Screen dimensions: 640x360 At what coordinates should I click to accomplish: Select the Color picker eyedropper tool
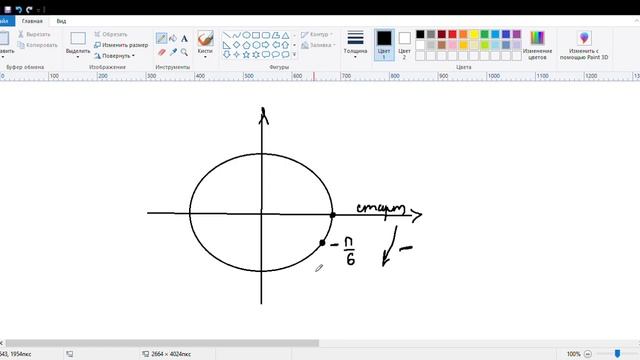click(x=173, y=52)
